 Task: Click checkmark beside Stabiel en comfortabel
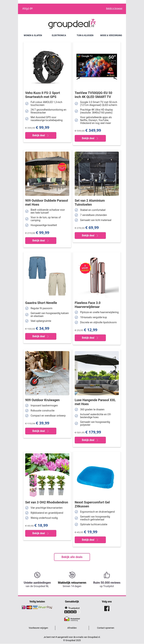click(76, 210)
